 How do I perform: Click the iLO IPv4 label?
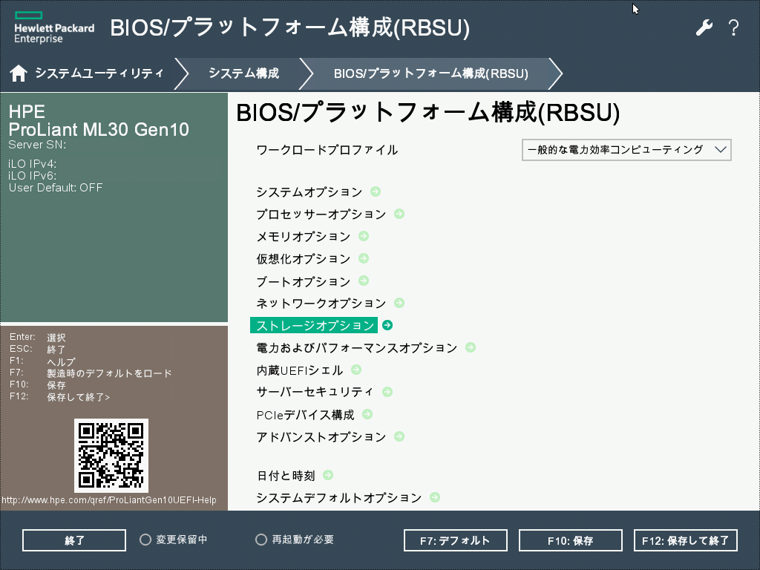32,164
